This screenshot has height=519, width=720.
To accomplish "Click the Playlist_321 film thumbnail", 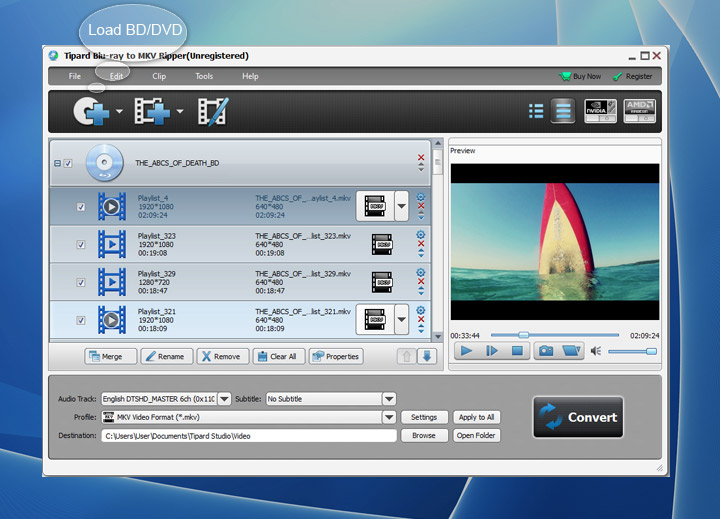I will point(112,320).
